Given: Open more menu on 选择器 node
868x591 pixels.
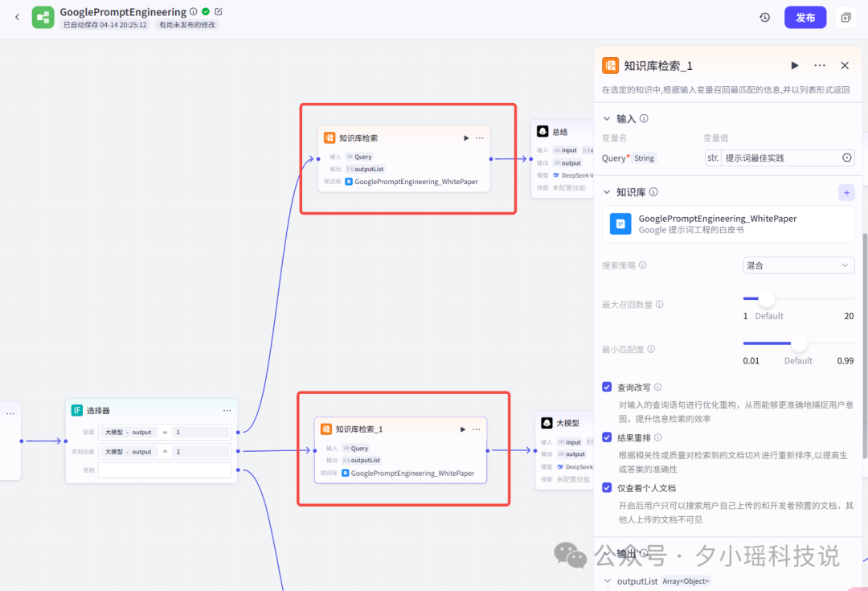Looking at the screenshot, I should point(227,410).
